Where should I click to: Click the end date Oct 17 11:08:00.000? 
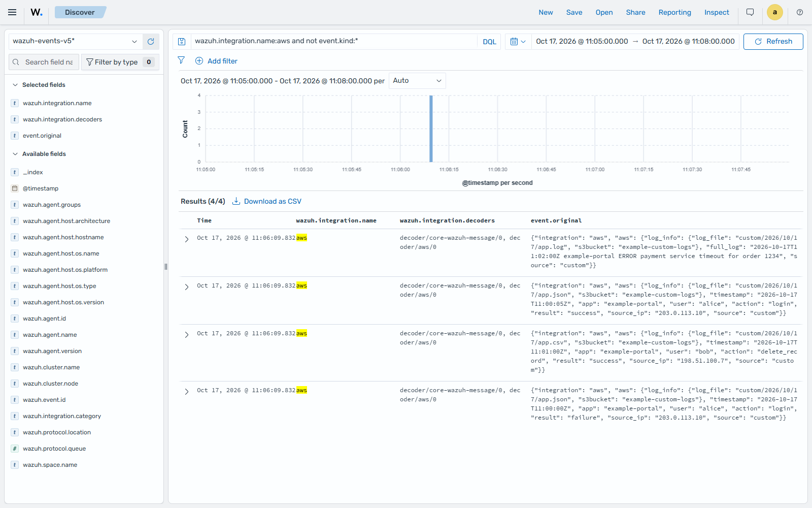click(688, 42)
